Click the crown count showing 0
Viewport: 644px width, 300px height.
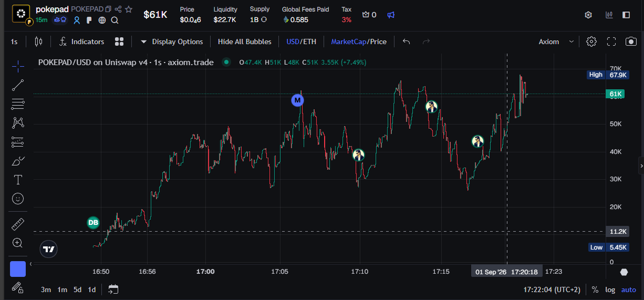369,15
